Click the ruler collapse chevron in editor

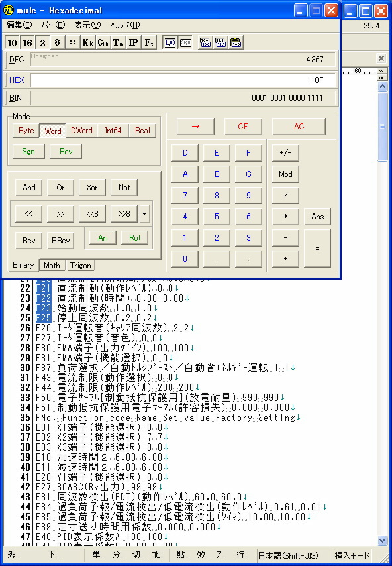[381, 71]
